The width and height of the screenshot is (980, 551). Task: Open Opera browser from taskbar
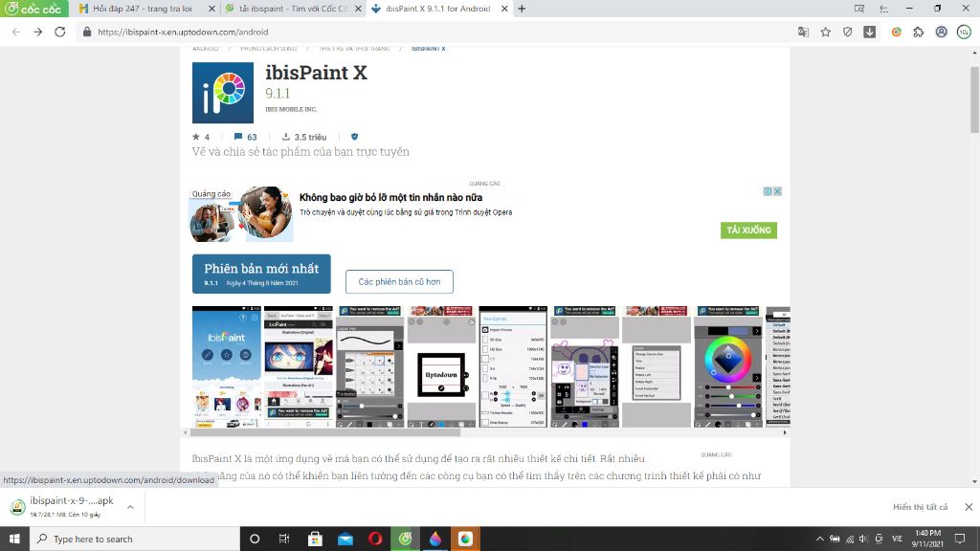point(375,539)
